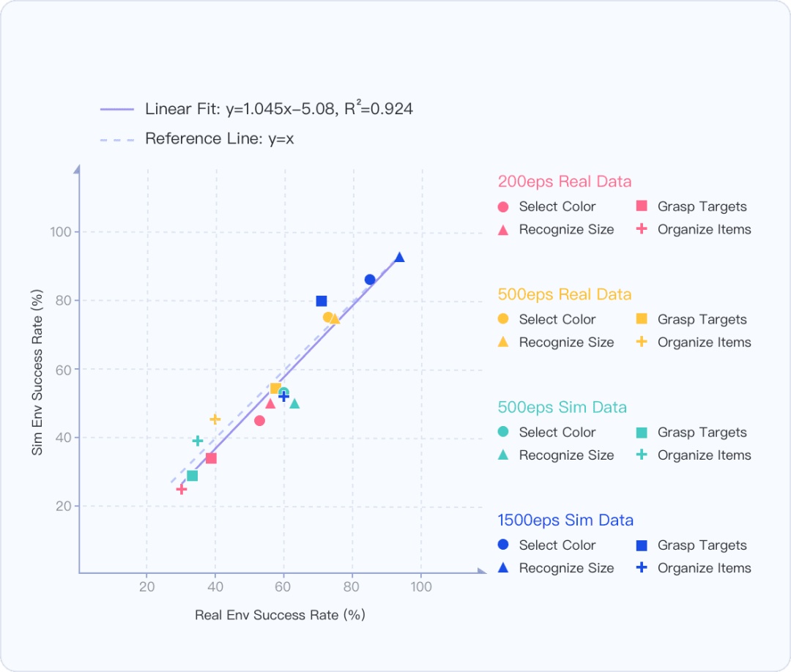Click the pink plus data point on the plot
This screenshot has height=672, width=791.
[182, 489]
